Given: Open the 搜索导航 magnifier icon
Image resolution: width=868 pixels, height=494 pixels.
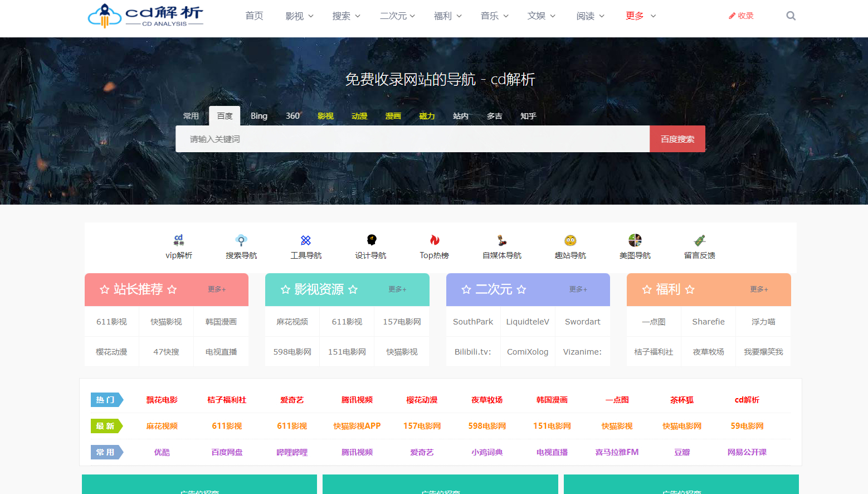Looking at the screenshot, I should click(241, 240).
